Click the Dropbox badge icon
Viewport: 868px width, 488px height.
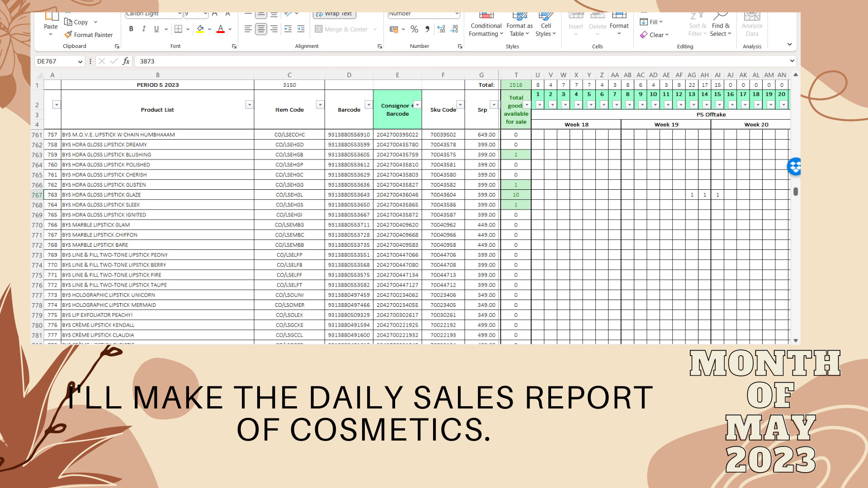click(794, 167)
